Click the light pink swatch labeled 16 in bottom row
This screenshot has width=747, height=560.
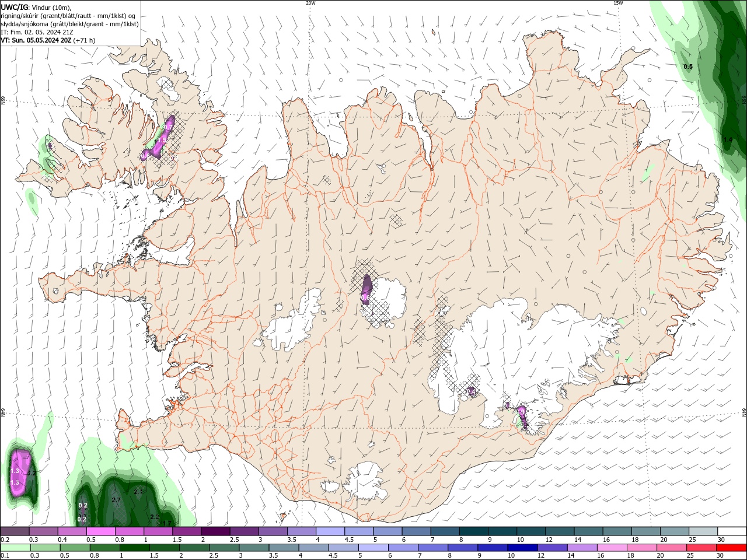(611, 548)
